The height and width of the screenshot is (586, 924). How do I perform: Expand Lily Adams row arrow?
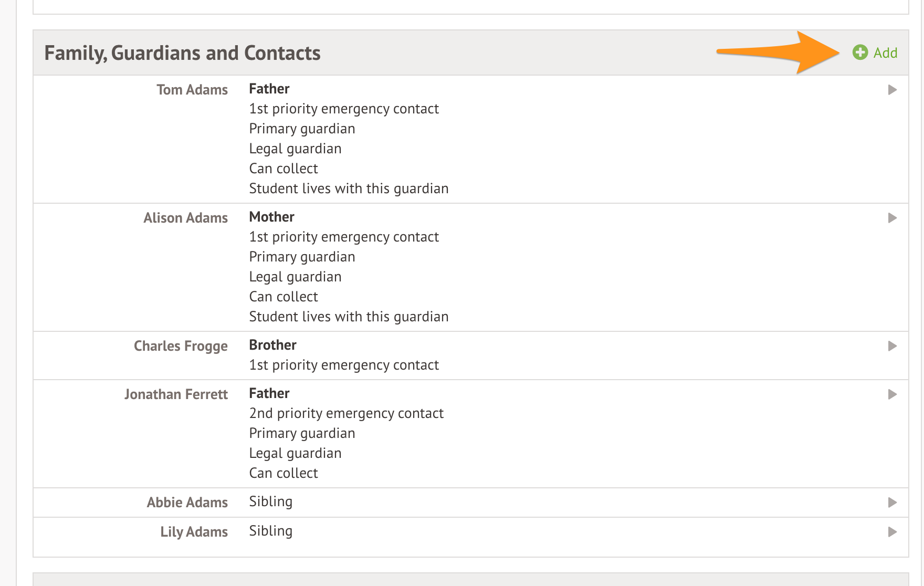click(x=892, y=532)
